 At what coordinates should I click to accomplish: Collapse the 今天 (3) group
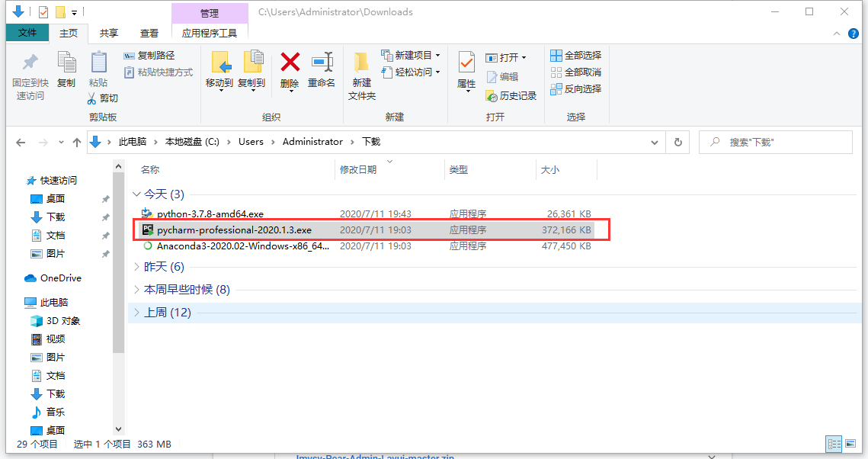[x=136, y=194]
